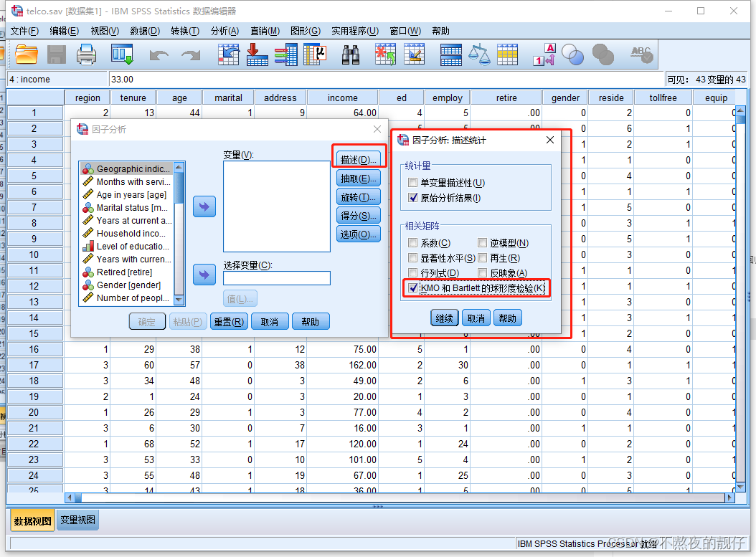
Task: Open a data file with folder icon
Action: (27, 54)
